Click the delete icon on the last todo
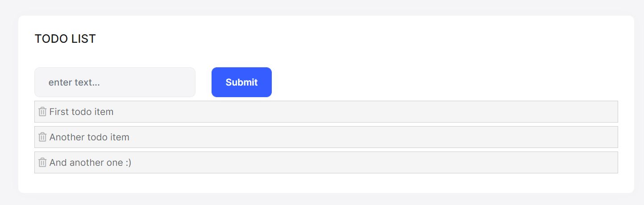 (x=42, y=163)
